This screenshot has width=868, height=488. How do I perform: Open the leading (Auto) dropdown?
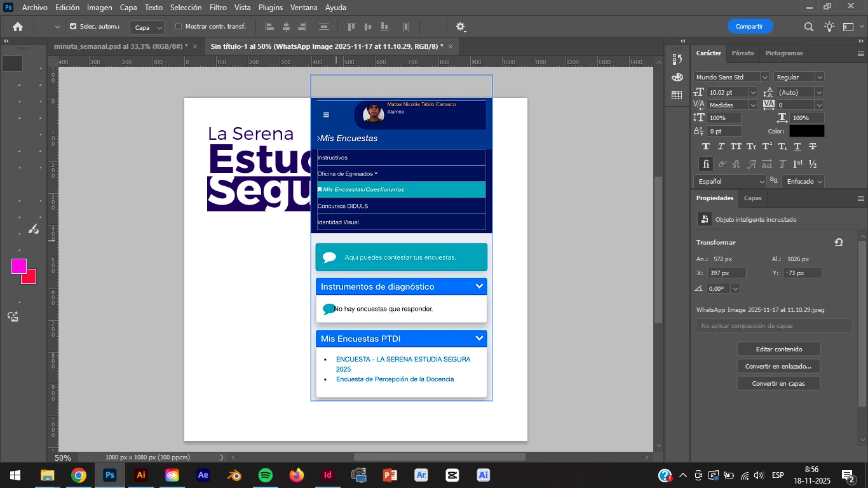[819, 92]
